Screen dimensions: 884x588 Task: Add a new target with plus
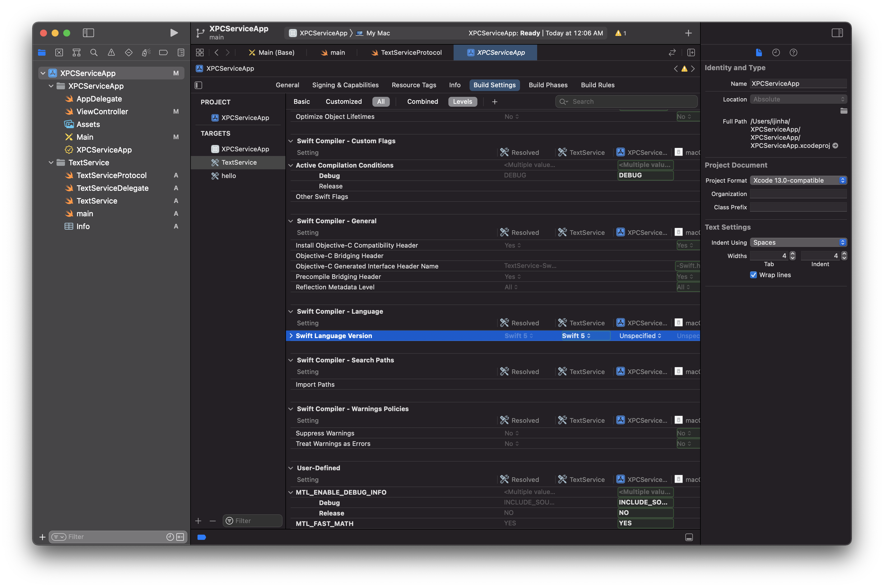198,521
